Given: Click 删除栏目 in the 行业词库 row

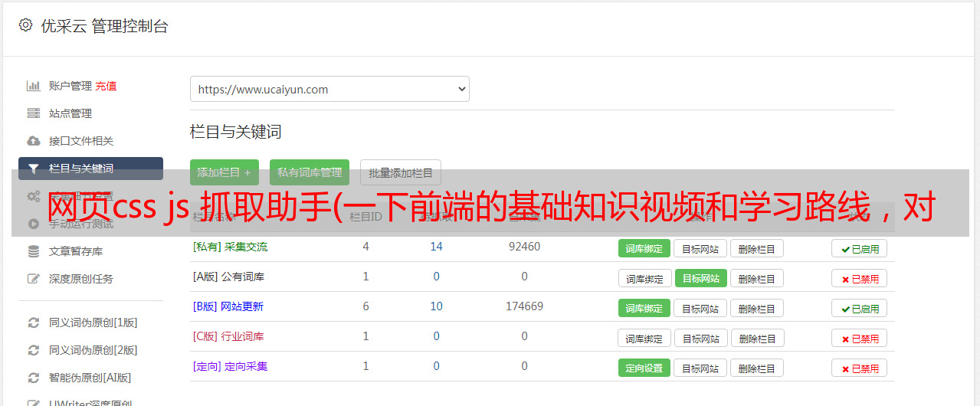Looking at the screenshot, I should tap(756, 338).
